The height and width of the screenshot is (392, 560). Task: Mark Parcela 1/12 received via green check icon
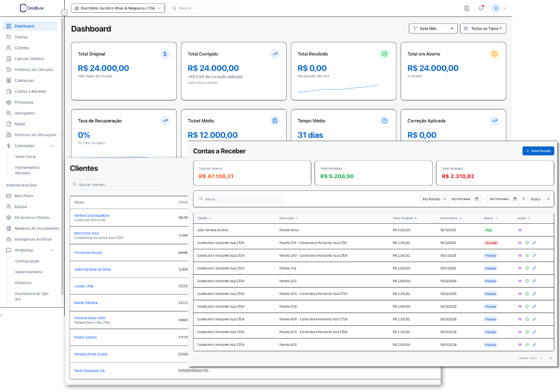click(527, 268)
